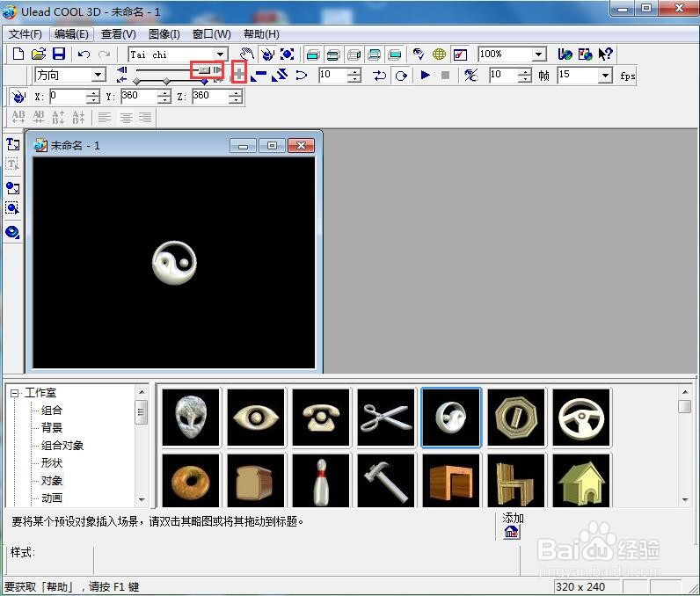This screenshot has width=700, height=596.
Task: Open the 文件(F) menu
Action: [25, 34]
